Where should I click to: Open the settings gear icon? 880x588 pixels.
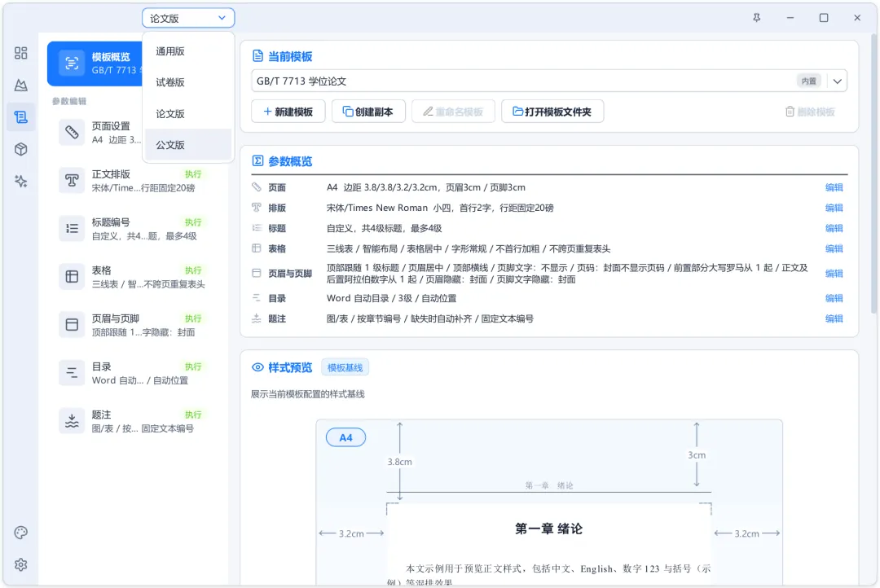pos(20,564)
